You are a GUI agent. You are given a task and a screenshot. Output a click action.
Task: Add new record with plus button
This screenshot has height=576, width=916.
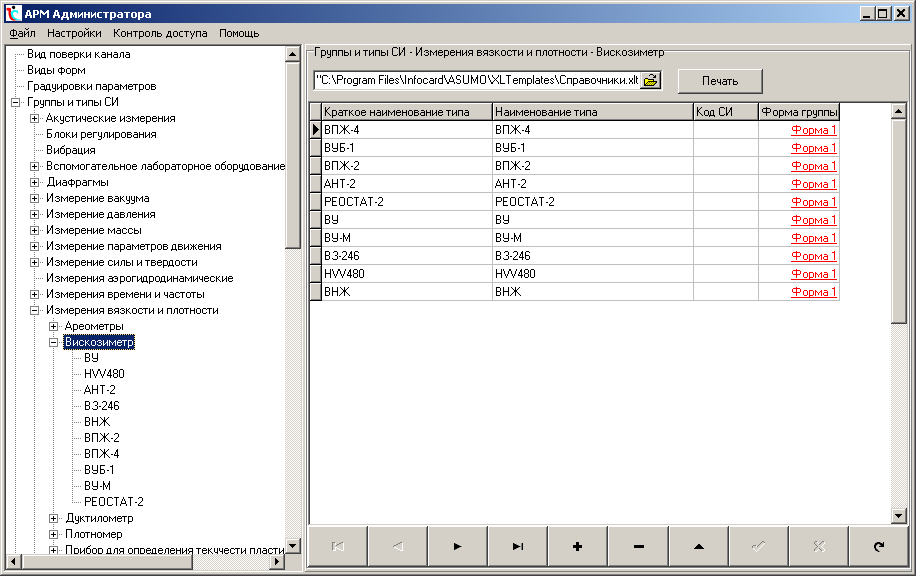point(578,546)
